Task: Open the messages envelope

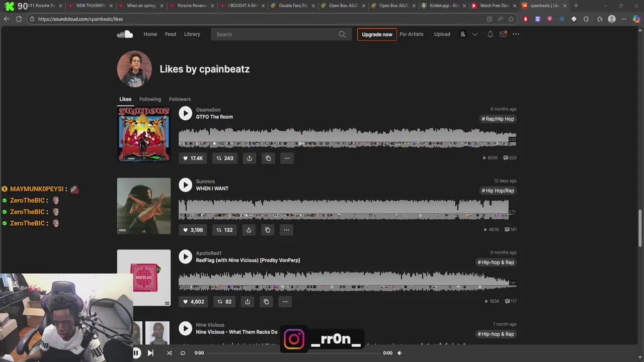Action: coord(503,34)
